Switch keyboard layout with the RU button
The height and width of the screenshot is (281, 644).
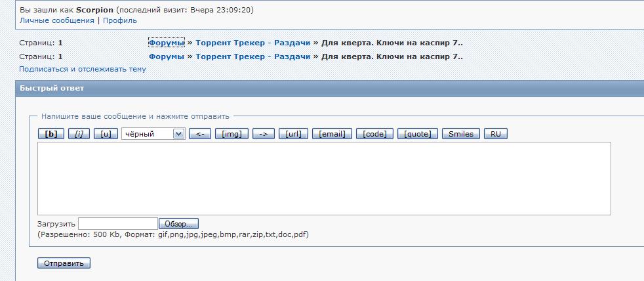pos(496,134)
